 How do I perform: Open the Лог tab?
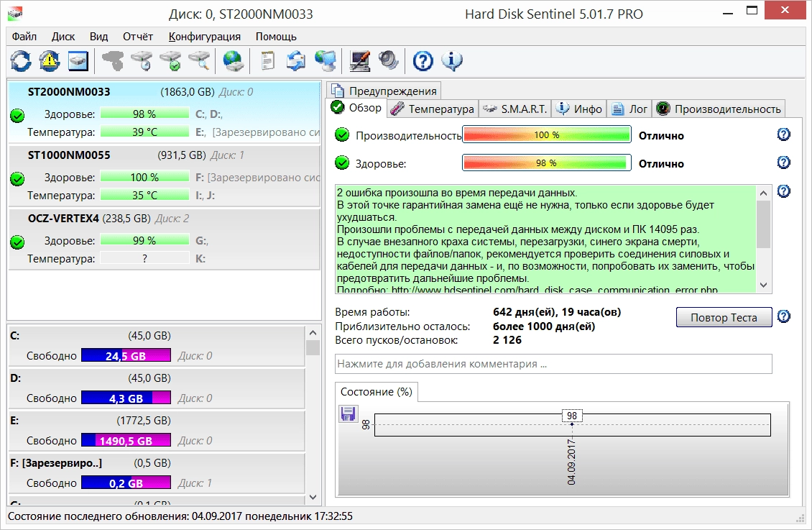pyautogui.click(x=629, y=109)
